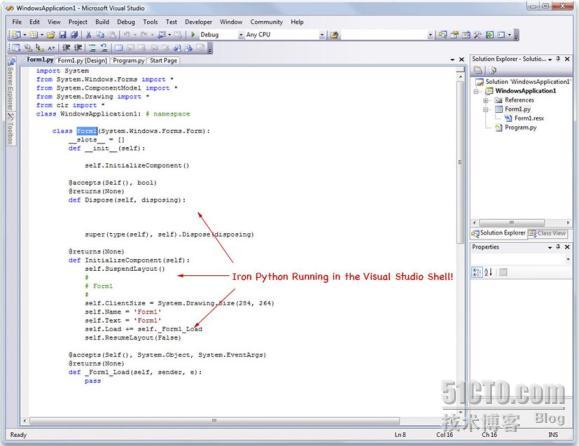Open the Debug configuration dropdown
579x446 pixels.
point(241,35)
